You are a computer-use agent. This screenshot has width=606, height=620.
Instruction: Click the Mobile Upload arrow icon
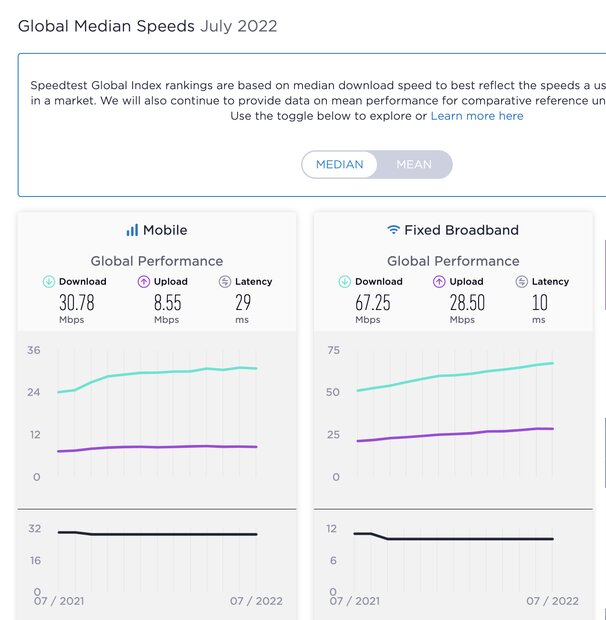(x=143, y=282)
